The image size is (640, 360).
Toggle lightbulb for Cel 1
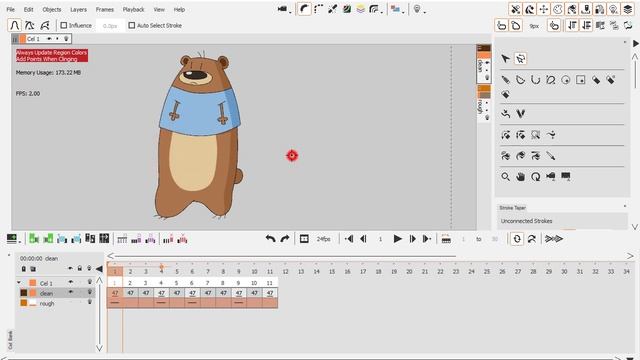coord(89,282)
